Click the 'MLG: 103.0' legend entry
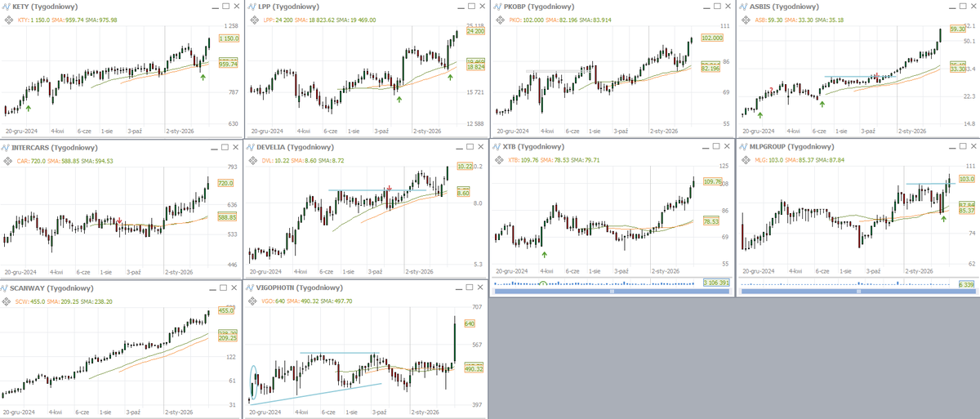The image size is (980, 419). pyautogui.click(x=768, y=160)
